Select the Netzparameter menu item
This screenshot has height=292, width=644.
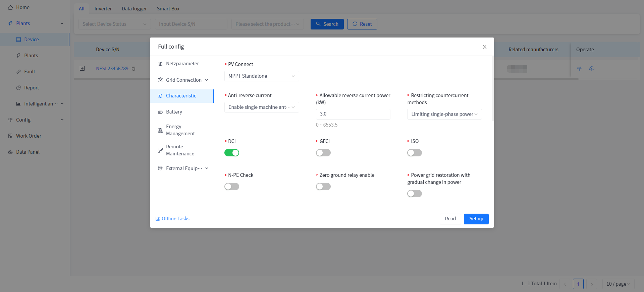tap(182, 64)
